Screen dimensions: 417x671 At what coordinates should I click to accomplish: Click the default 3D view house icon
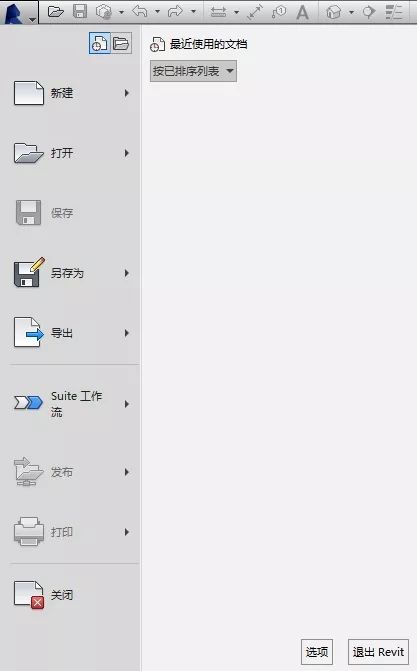(x=334, y=12)
